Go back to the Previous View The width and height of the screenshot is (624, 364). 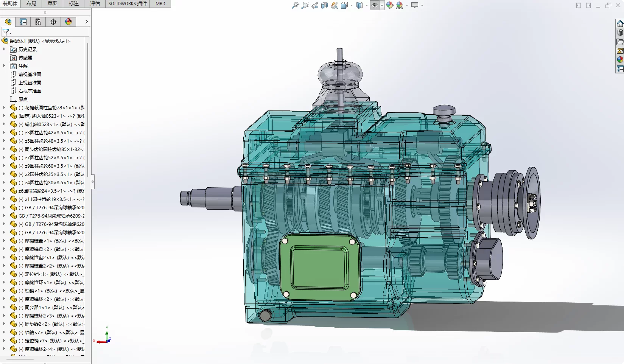(x=315, y=5)
